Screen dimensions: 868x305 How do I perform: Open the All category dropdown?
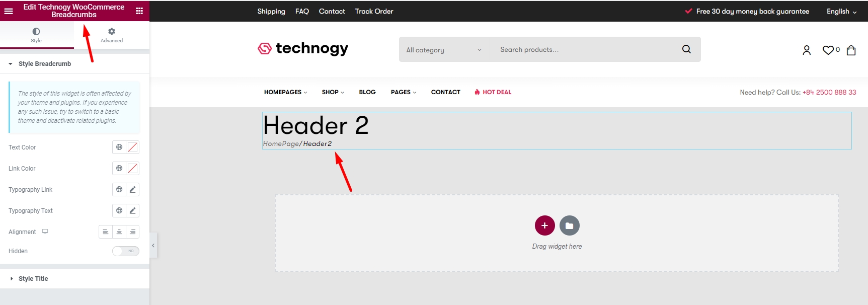[x=443, y=50]
